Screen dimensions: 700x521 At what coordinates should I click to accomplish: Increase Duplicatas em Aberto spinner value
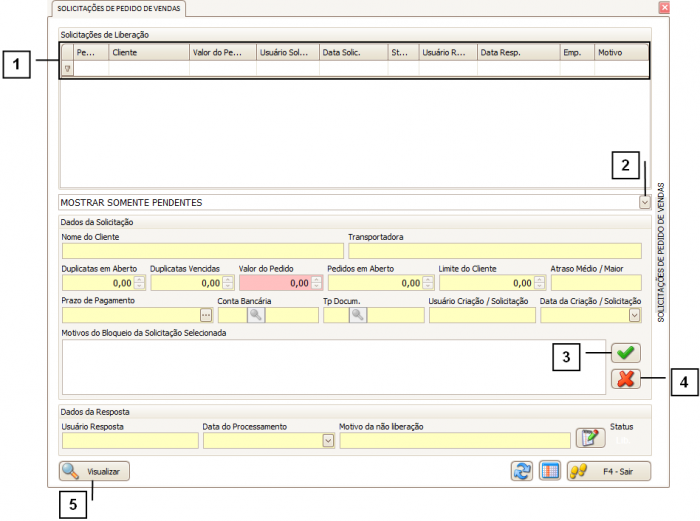coord(140,279)
